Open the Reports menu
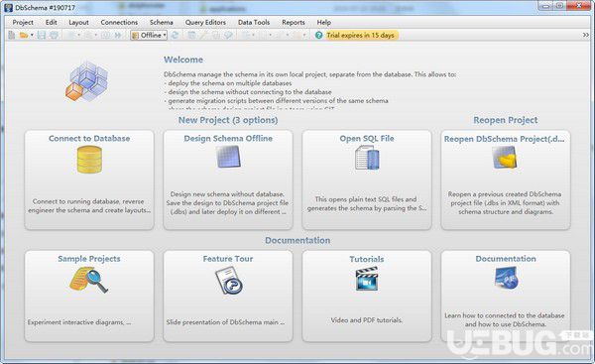This screenshot has width=595, height=364. tap(294, 23)
